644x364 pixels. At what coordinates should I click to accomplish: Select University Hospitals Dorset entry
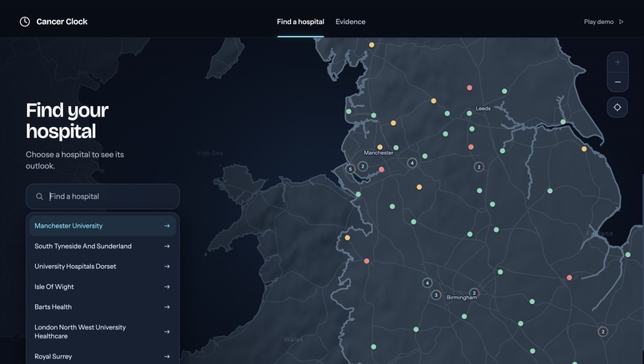click(103, 267)
